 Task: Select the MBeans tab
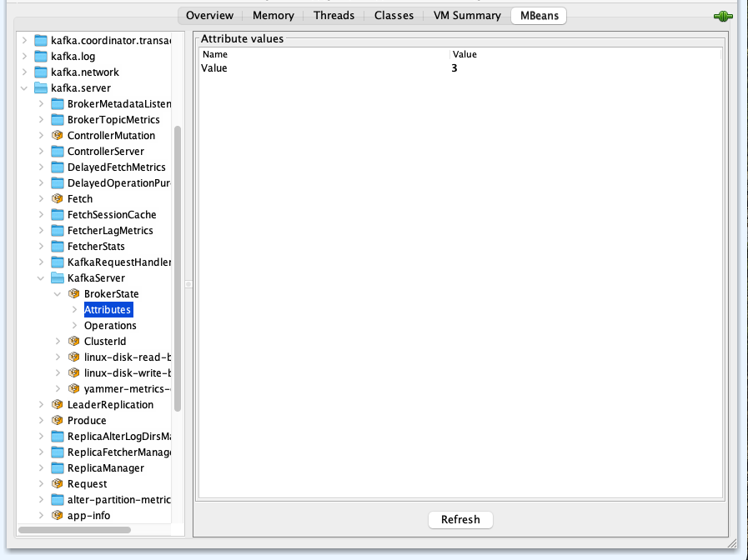point(539,16)
